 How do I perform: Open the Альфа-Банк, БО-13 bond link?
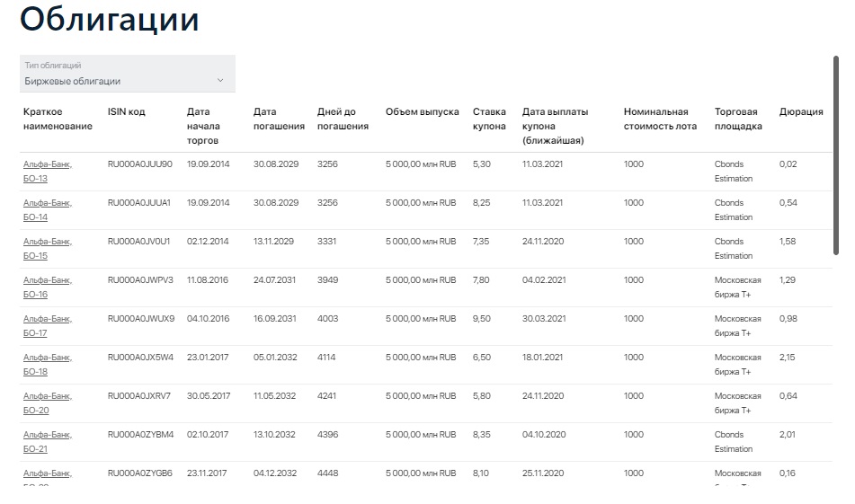coord(47,172)
